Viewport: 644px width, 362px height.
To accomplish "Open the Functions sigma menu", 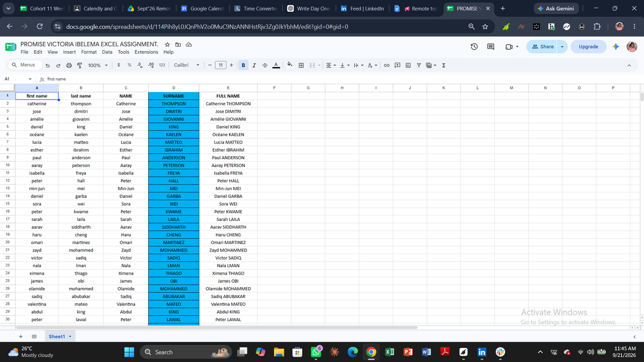I will (445, 65).
